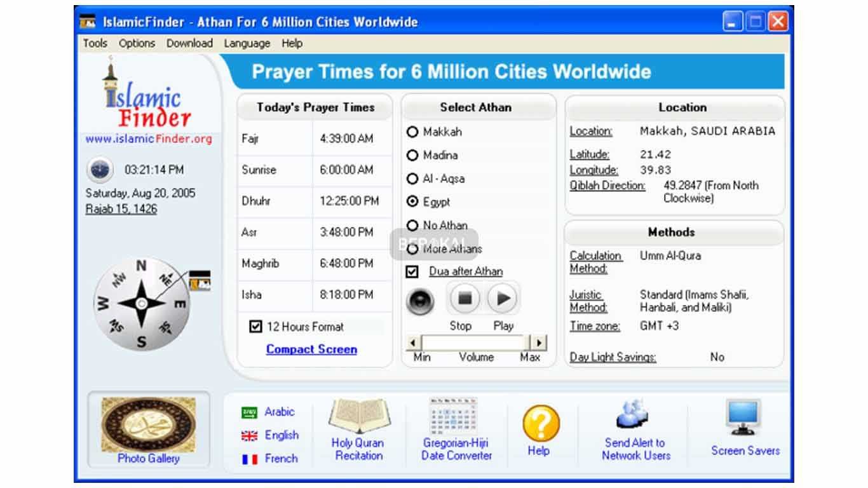Select the Madina athan option
This screenshot has height=488, width=868.
coord(412,155)
